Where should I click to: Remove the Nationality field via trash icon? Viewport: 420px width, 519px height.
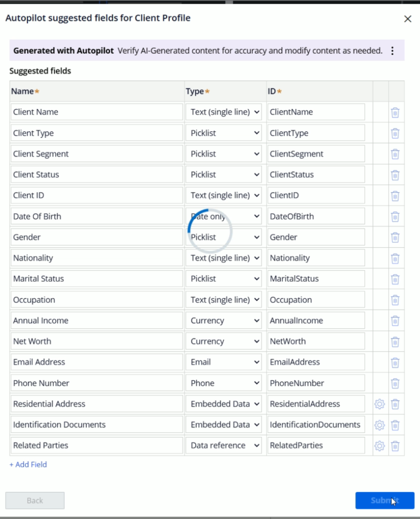pos(395,258)
